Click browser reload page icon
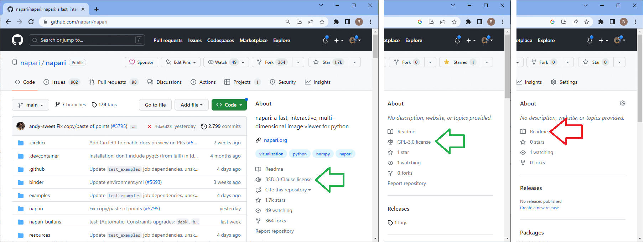The height and width of the screenshot is (242, 644). click(x=31, y=22)
